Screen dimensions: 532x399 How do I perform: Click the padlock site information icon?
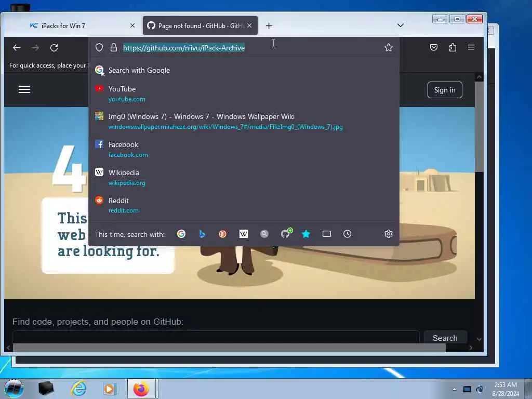[x=114, y=47]
